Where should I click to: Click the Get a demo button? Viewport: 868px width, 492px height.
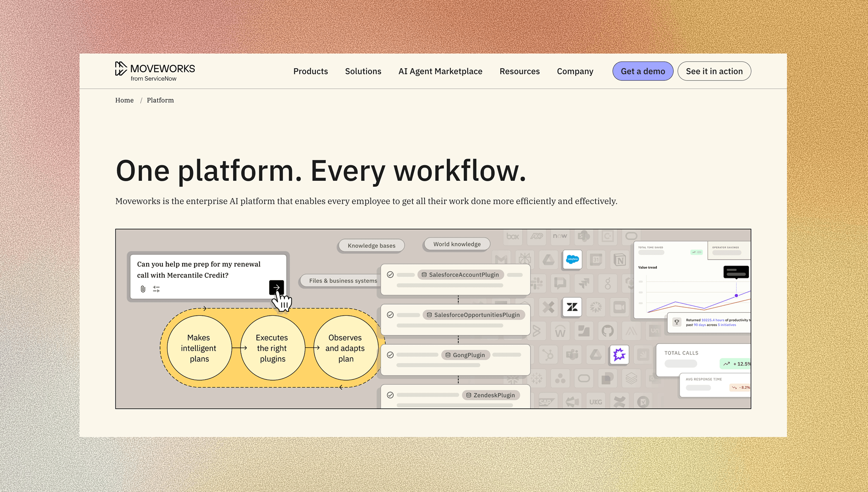click(643, 71)
